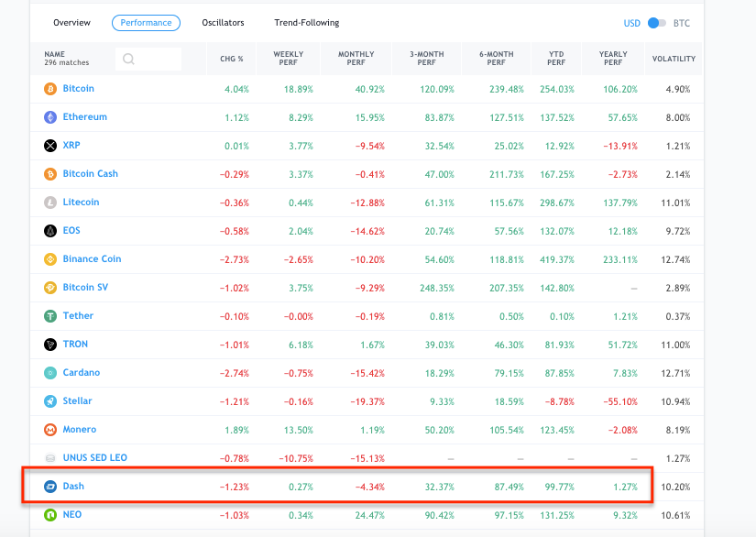The width and height of the screenshot is (756, 537).
Task: Click the Tether logo icon
Action: [x=50, y=316]
